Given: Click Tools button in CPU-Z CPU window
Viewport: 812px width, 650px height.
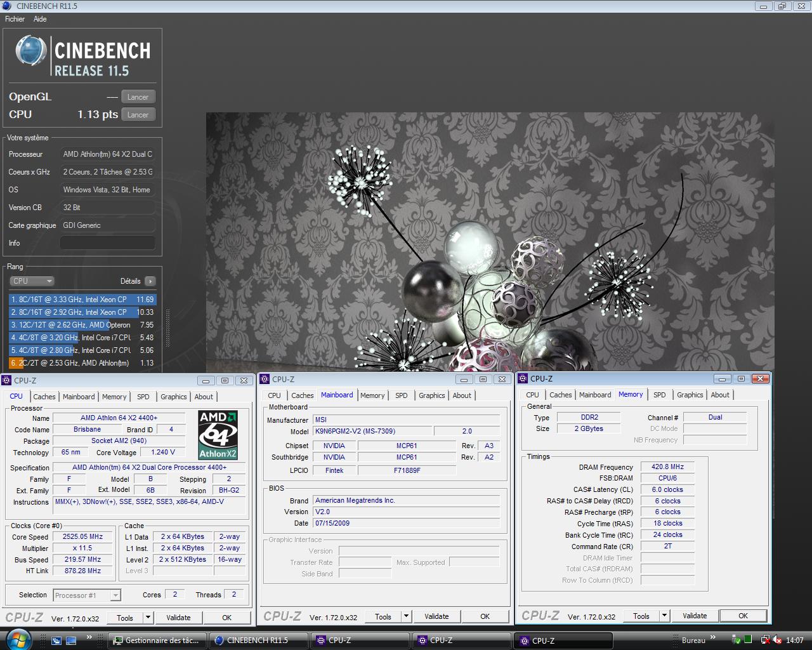Looking at the screenshot, I should (125, 618).
